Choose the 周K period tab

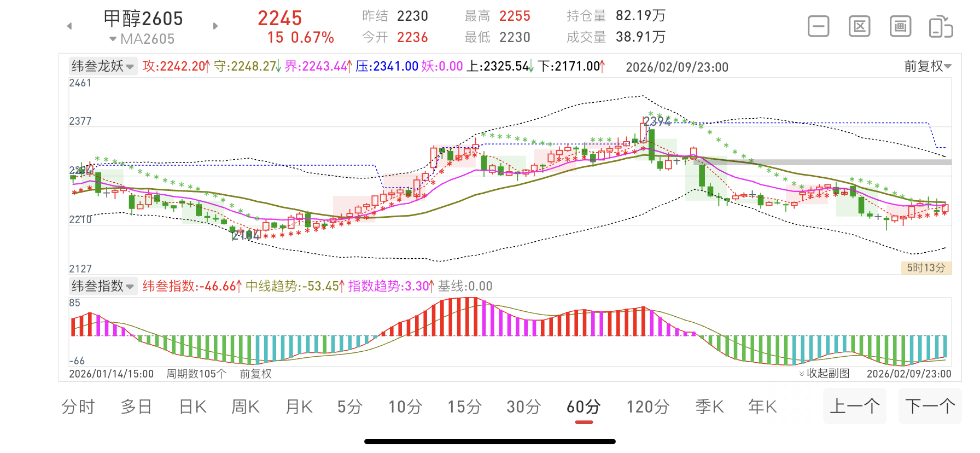point(246,406)
